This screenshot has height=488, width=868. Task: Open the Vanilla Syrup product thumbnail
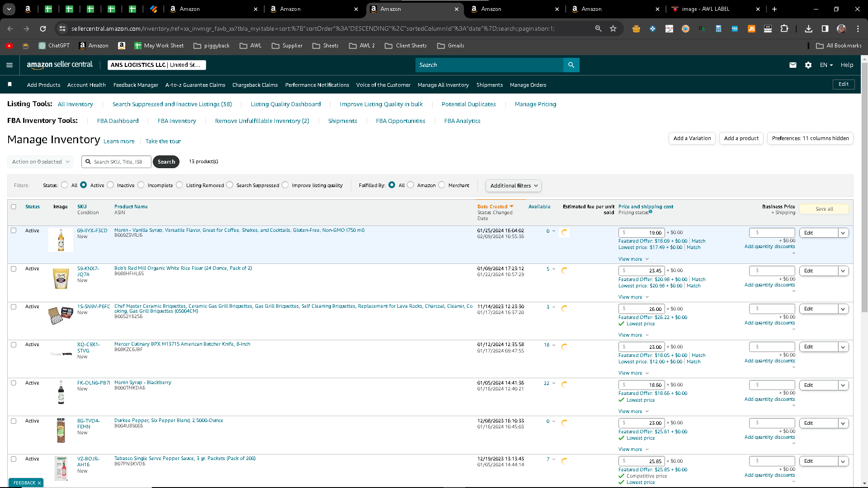pos(61,240)
